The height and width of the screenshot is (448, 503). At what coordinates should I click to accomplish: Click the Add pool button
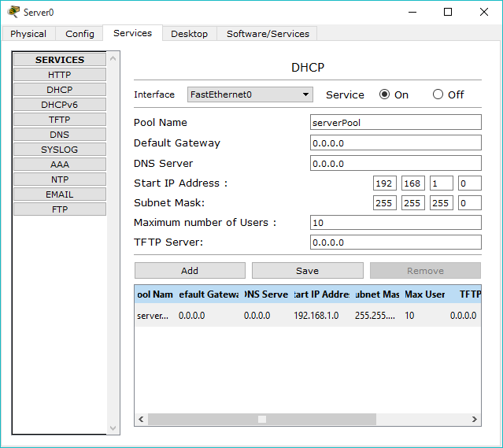click(190, 271)
